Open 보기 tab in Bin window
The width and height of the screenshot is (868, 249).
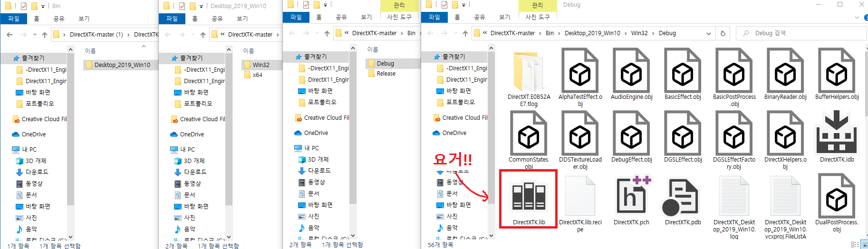84,19
